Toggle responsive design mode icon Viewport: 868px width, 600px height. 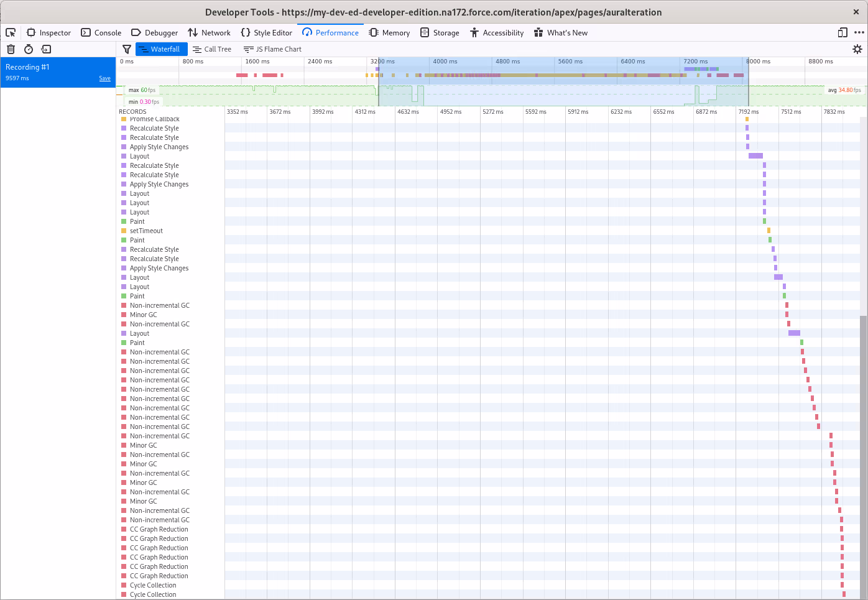pyautogui.click(x=843, y=32)
